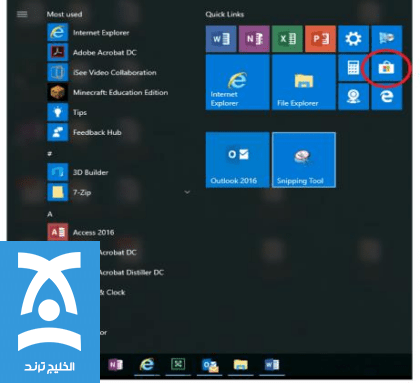420x383 pixels.
Task: Click the Excel tile in Quick Links
Action: pyautogui.click(x=287, y=39)
